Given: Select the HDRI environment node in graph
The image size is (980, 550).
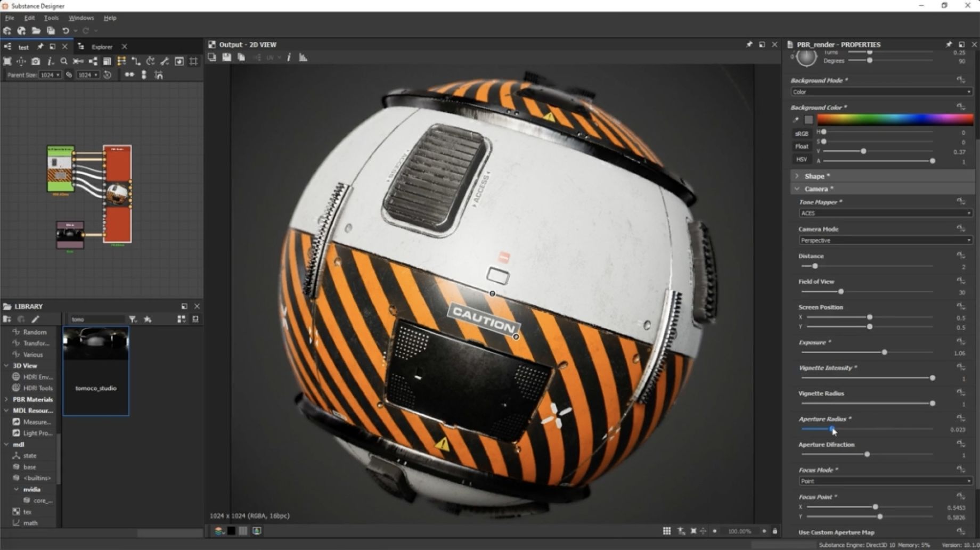Looking at the screenshot, I should click(x=70, y=235).
